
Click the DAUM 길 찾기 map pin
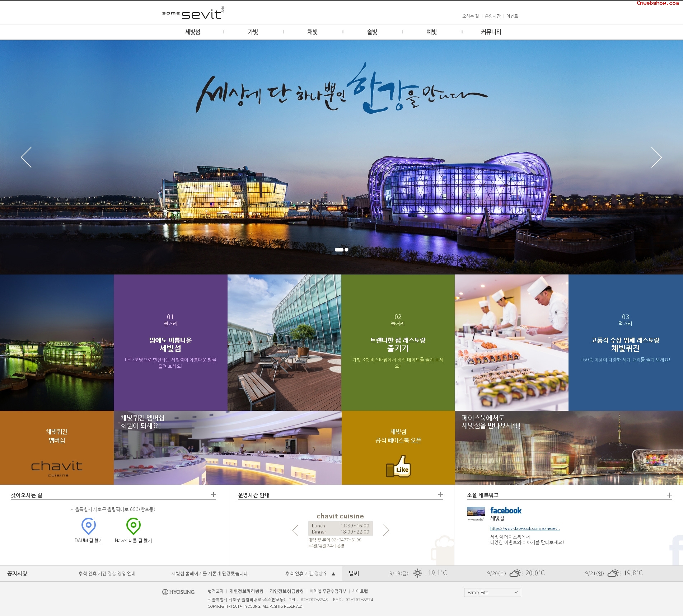point(89,526)
